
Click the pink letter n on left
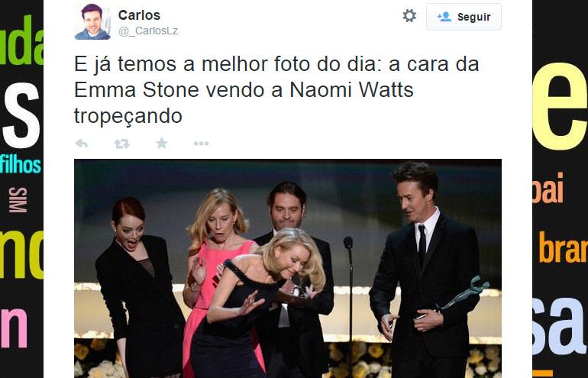tap(14, 328)
